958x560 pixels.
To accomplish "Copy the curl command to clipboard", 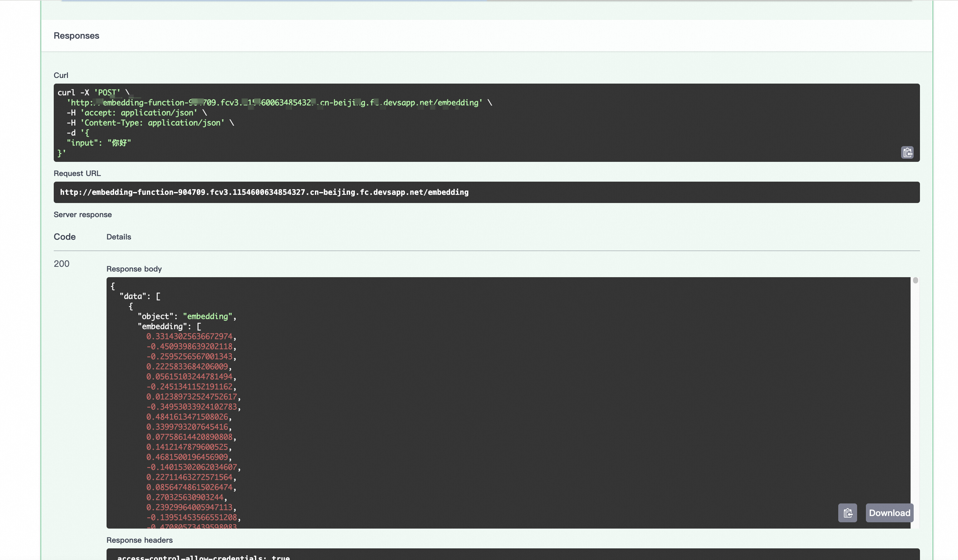I will 907,152.
